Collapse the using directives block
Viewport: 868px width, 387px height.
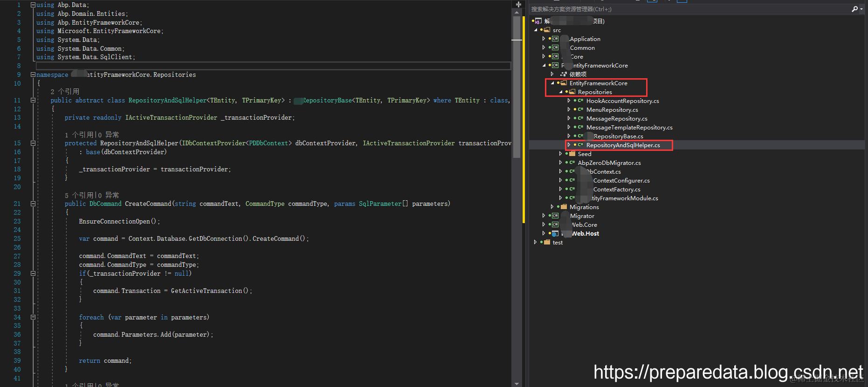coord(33,5)
